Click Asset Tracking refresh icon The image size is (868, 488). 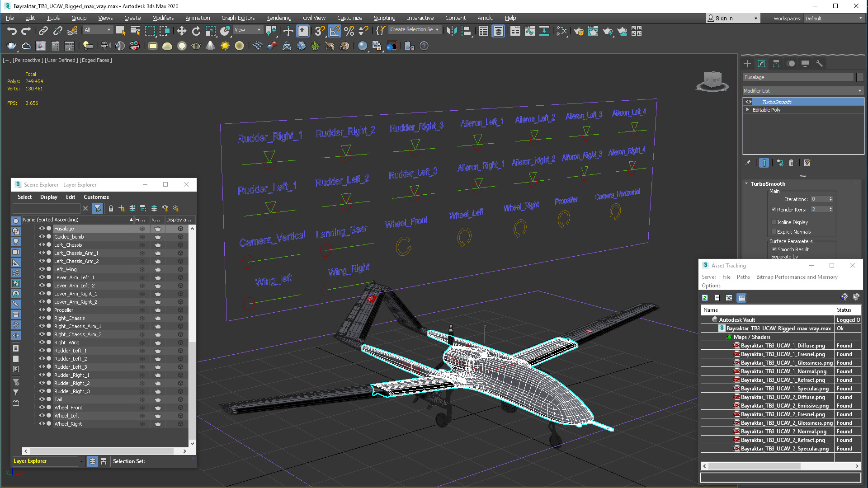point(705,298)
